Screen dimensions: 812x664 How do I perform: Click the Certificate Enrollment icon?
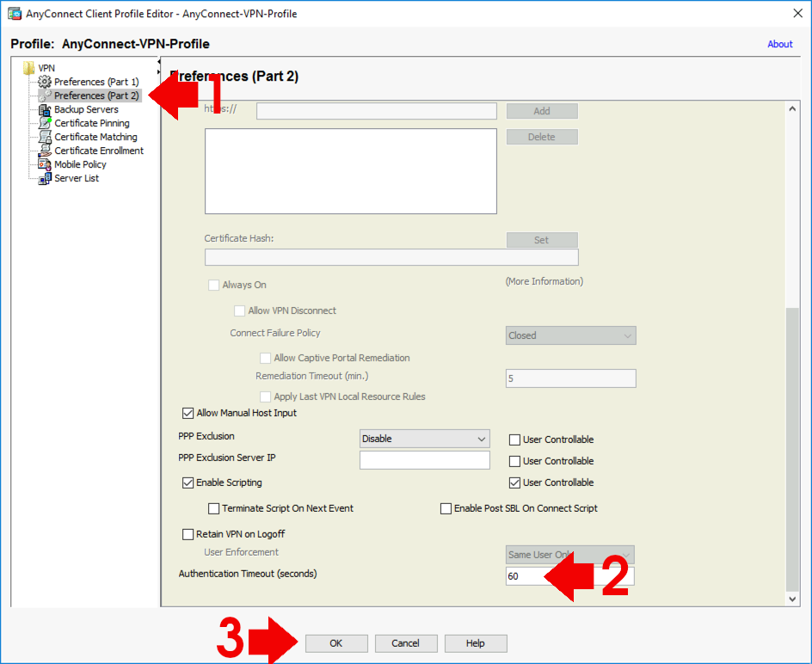point(45,151)
